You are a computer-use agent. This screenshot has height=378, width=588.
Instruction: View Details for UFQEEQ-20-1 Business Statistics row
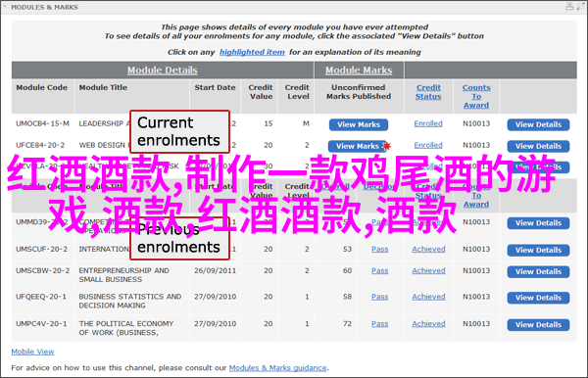(x=538, y=298)
